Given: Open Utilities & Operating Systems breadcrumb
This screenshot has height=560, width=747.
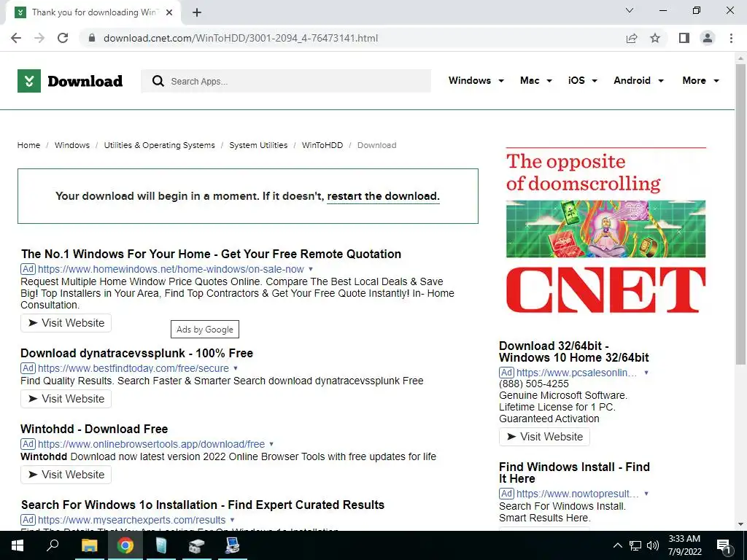Looking at the screenshot, I should 160,145.
